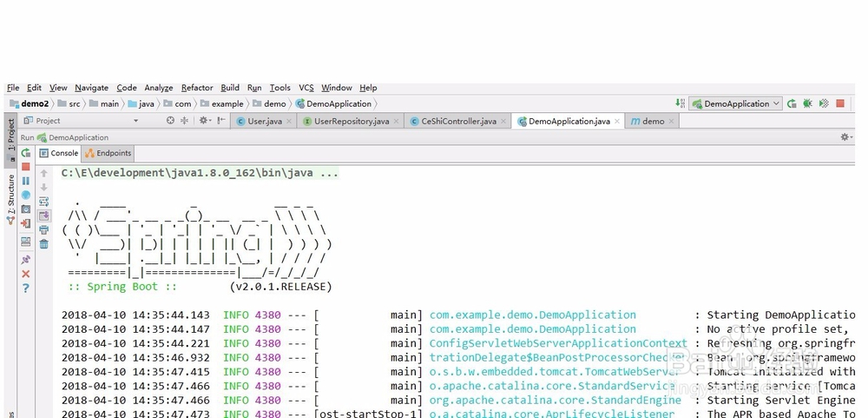
Task: Open Project panel settings gear
Action: (204, 120)
